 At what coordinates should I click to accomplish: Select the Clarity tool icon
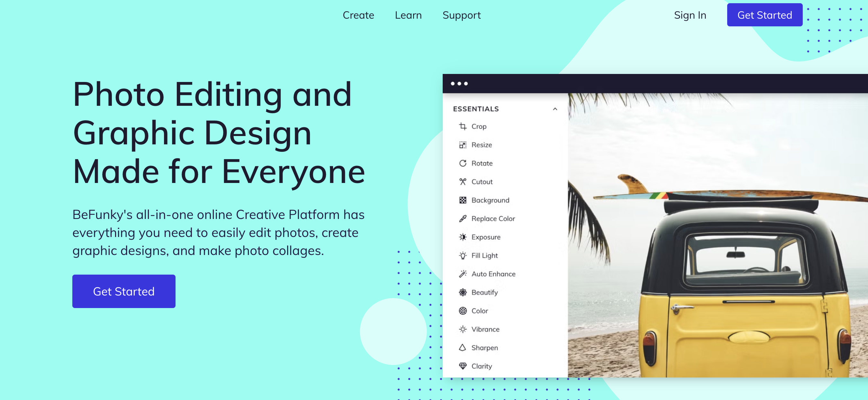click(461, 366)
